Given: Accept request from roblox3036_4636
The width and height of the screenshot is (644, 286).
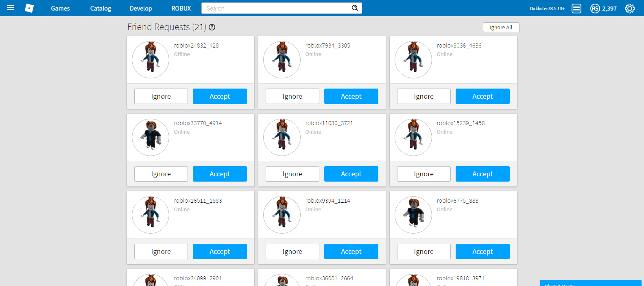Looking at the screenshot, I should click(x=482, y=96).
